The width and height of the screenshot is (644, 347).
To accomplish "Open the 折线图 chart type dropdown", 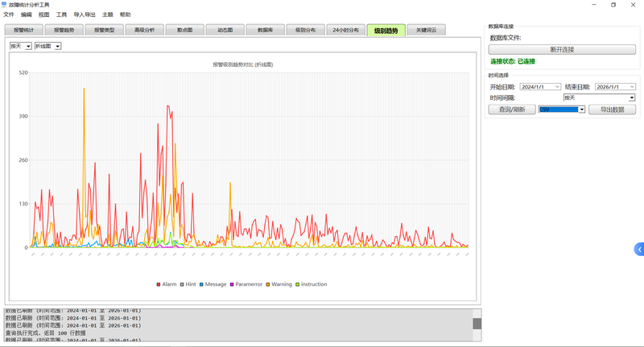I will pos(48,46).
